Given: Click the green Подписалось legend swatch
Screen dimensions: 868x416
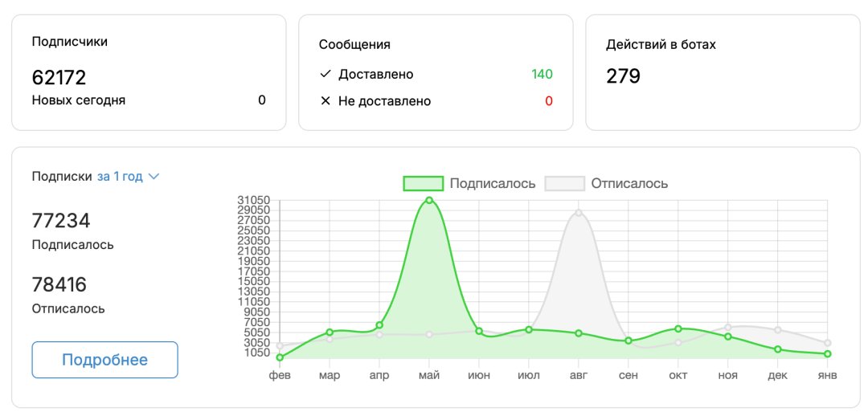Looking at the screenshot, I should (x=423, y=183).
